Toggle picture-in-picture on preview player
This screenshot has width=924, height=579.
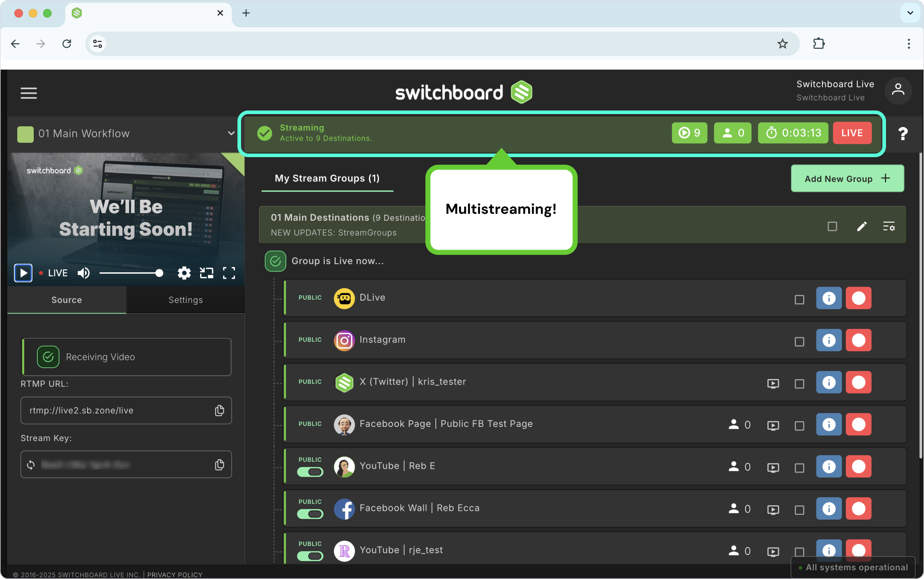tap(207, 273)
